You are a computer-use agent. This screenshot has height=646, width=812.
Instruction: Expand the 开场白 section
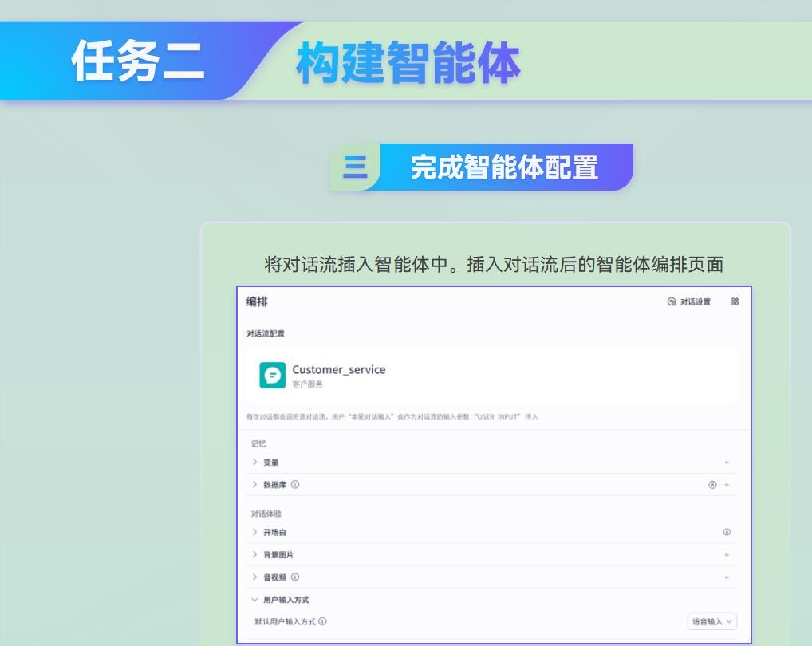pyautogui.click(x=254, y=532)
